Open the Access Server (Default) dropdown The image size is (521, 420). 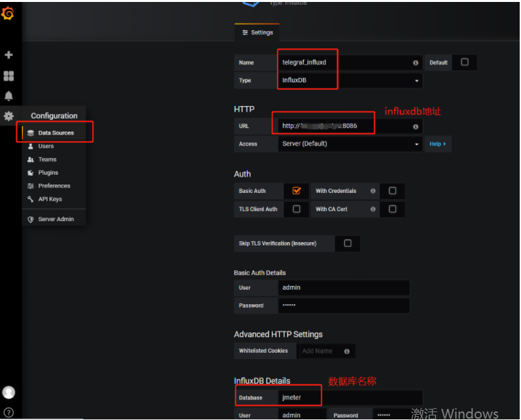pyautogui.click(x=350, y=144)
